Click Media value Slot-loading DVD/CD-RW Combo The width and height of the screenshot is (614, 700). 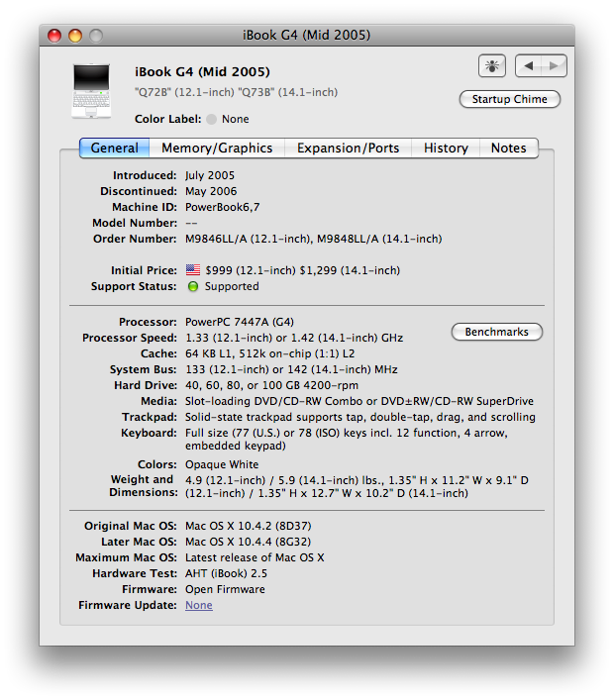359,401
